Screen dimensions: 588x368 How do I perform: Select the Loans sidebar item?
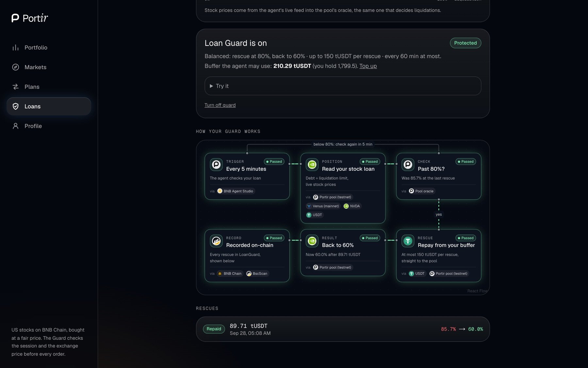pyautogui.click(x=49, y=107)
